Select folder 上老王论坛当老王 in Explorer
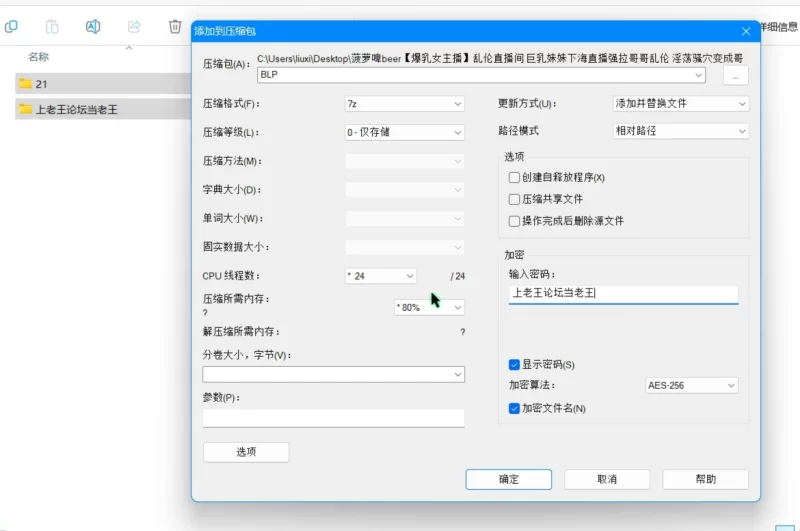The width and height of the screenshot is (800, 531). tap(103, 109)
